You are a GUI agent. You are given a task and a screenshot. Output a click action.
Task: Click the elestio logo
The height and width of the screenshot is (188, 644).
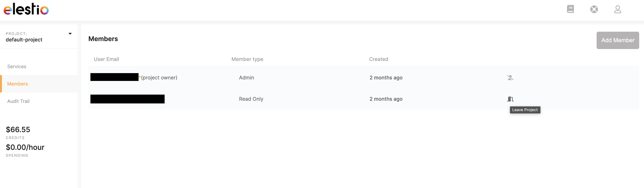pyautogui.click(x=26, y=9)
